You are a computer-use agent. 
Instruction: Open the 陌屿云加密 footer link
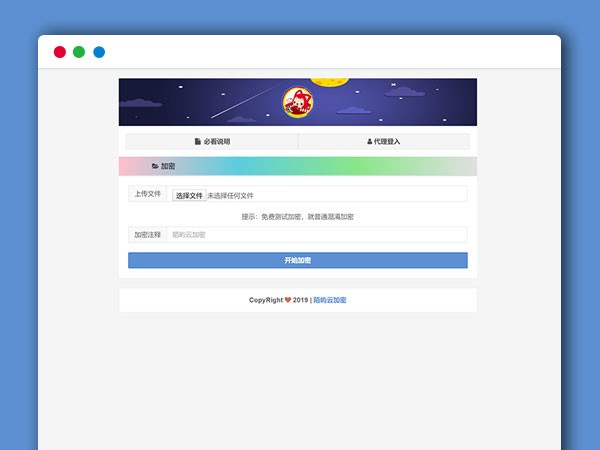[x=330, y=300]
